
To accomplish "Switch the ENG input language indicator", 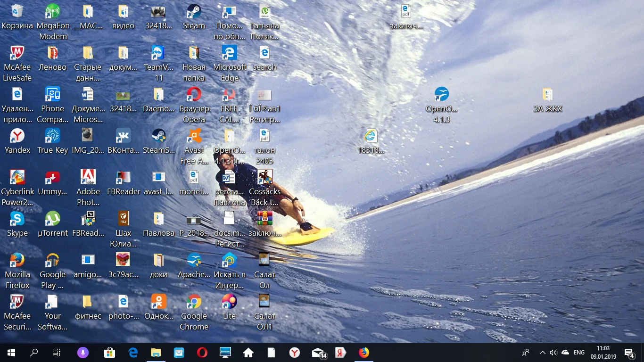I will [579, 353].
